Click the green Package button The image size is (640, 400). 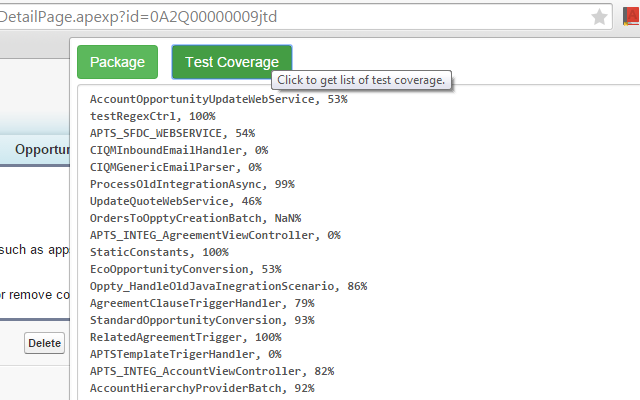(118, 62)
